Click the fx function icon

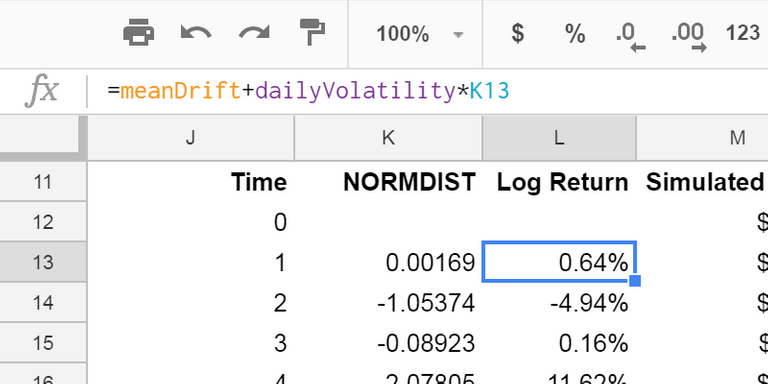pyautogui.click(x=42, y=92)
